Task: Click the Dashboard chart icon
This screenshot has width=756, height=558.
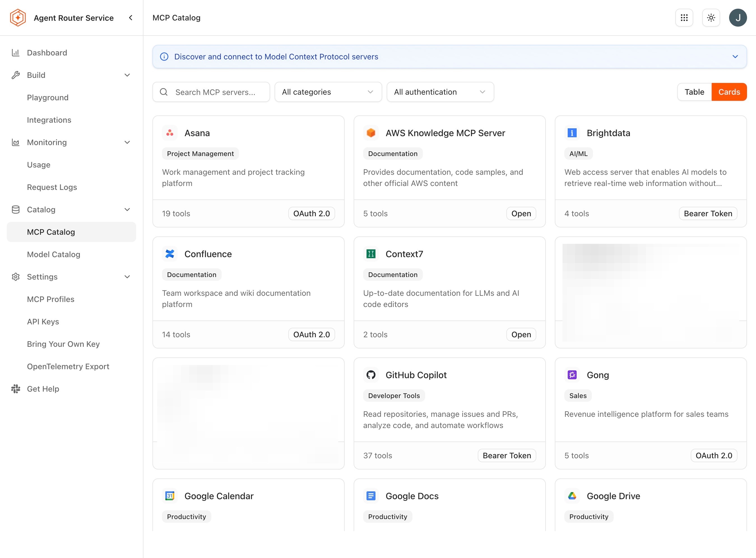Action: click(x=15, y=53)
